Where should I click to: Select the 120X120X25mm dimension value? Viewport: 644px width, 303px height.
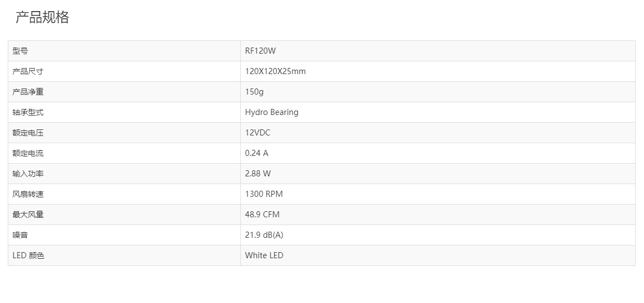275,71
